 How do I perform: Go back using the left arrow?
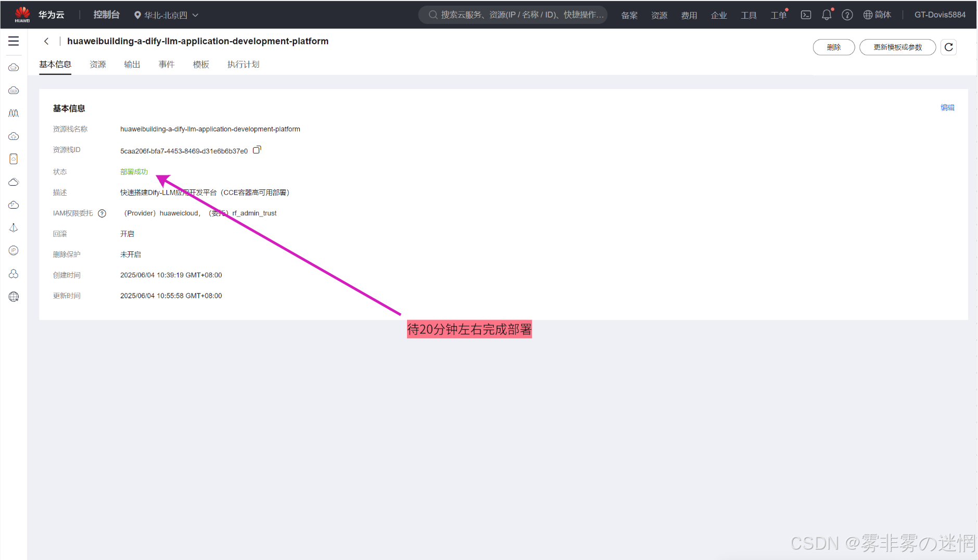coord(46,41)
